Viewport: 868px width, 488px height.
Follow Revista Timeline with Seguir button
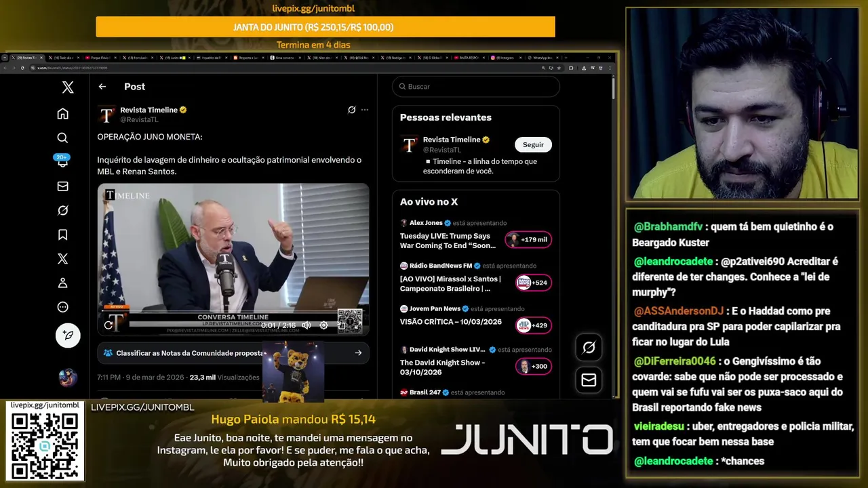pyautogui.click(x=533, y=144)
